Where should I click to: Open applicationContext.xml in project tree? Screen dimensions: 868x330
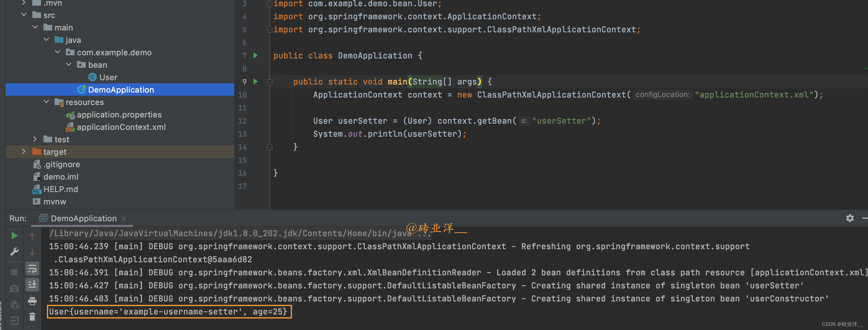pos(121,127)
